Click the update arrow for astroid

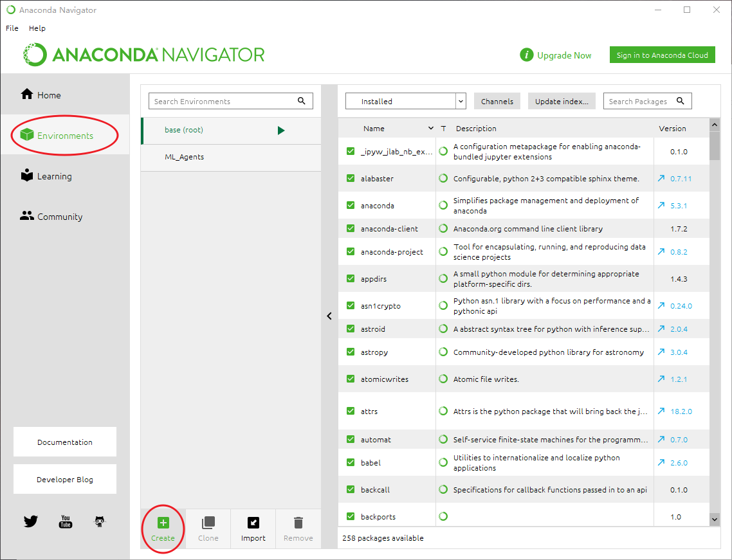(661, 329)
